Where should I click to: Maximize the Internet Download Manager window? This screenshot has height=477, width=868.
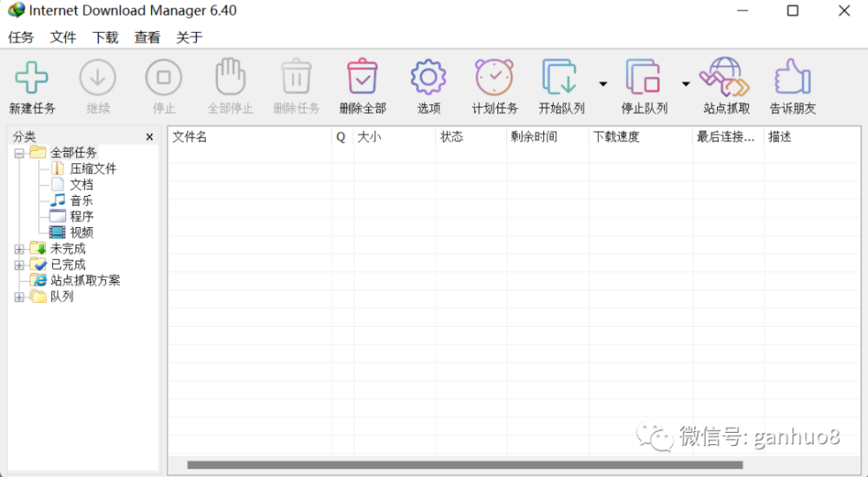792,10
